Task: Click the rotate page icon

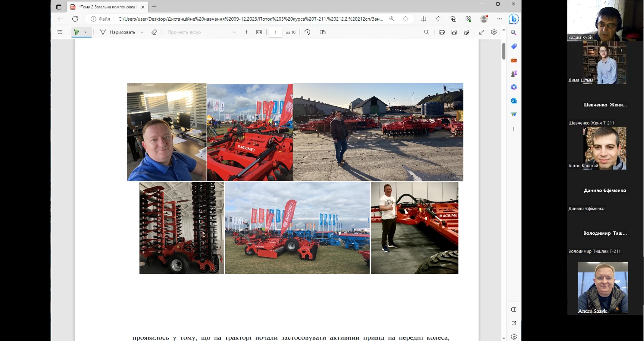Action: pyautogui.click(x=308, y=32)
